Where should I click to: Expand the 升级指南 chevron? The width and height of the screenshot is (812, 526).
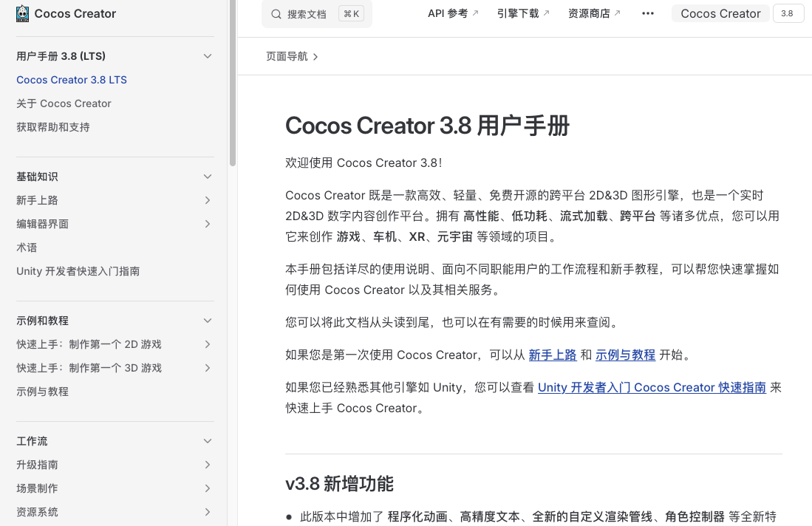[208, 465]
